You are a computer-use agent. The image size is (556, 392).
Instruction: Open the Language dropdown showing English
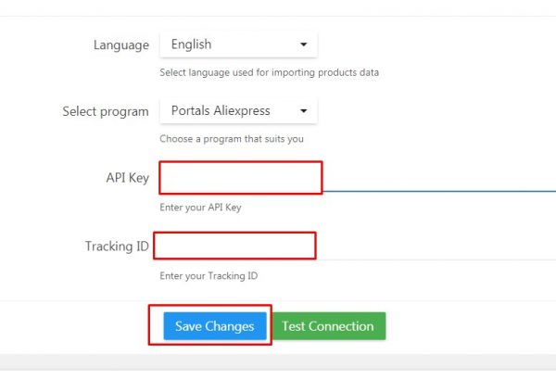coord(238,44)
